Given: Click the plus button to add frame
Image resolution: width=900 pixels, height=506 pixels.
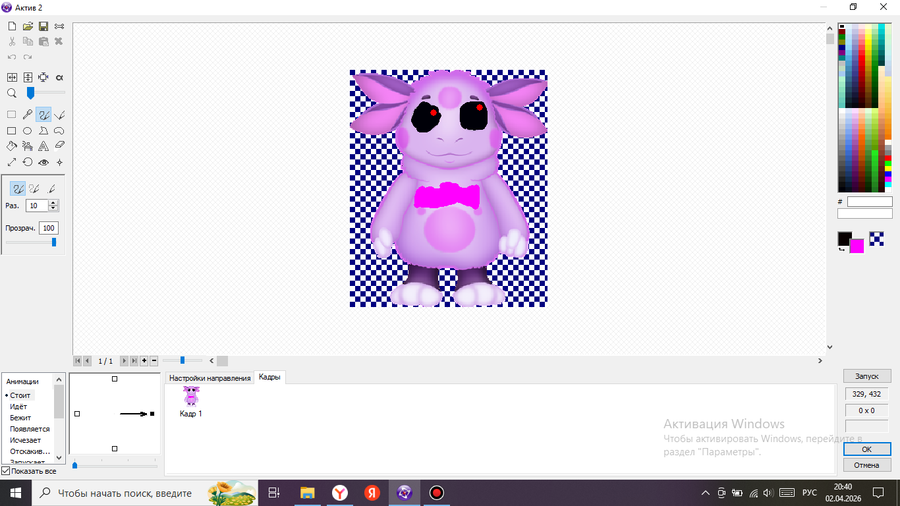Looking at the screenshot, I should (x=144, y=361).
